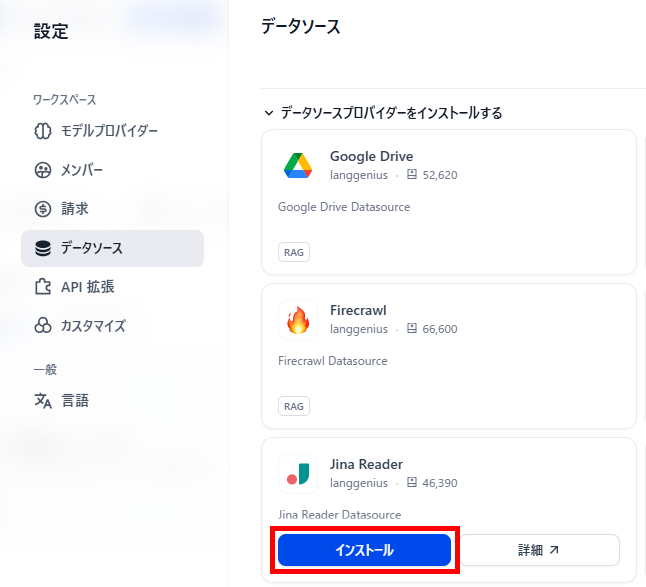Click the カスタマイズ icon in sidebar
646x587 pixels.
43,325
